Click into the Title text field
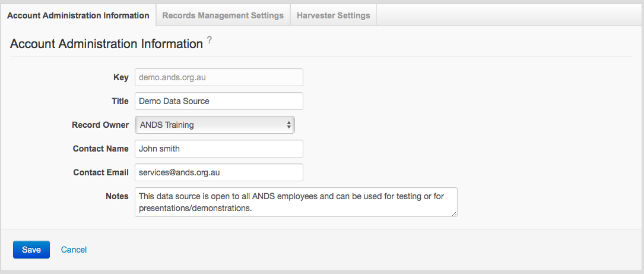This screenshot has width=644, height=274. click(x=218, y=101)
